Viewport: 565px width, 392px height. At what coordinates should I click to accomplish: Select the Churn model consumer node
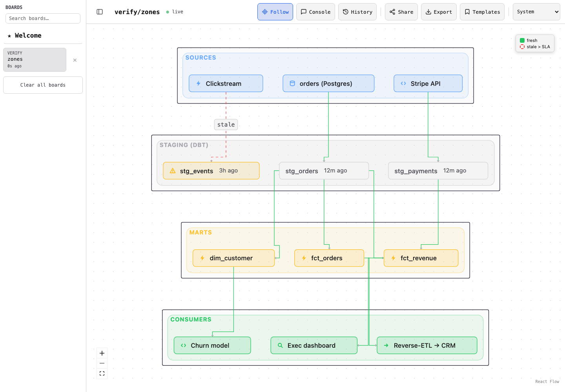tap(212, 345)
